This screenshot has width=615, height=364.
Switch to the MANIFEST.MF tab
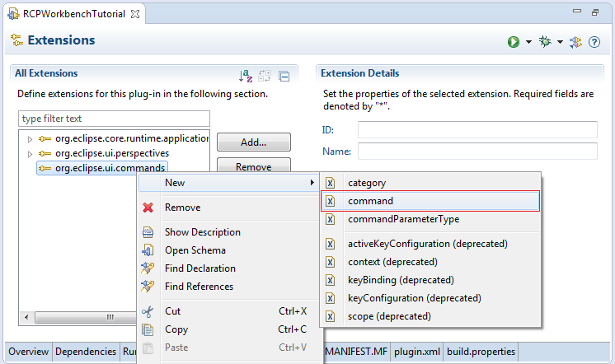coord(356,352)
